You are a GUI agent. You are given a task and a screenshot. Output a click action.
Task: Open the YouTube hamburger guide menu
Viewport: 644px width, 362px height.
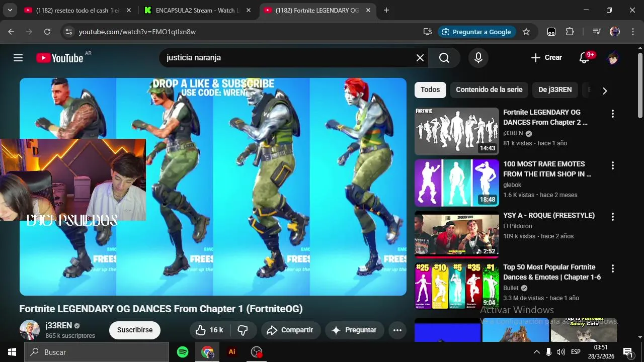[18, 58]
